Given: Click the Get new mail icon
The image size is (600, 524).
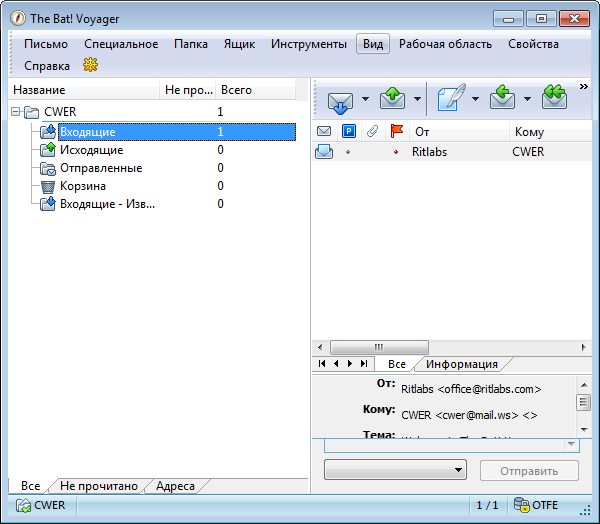Looking at the screenshot, I should [x=341, y=99].
